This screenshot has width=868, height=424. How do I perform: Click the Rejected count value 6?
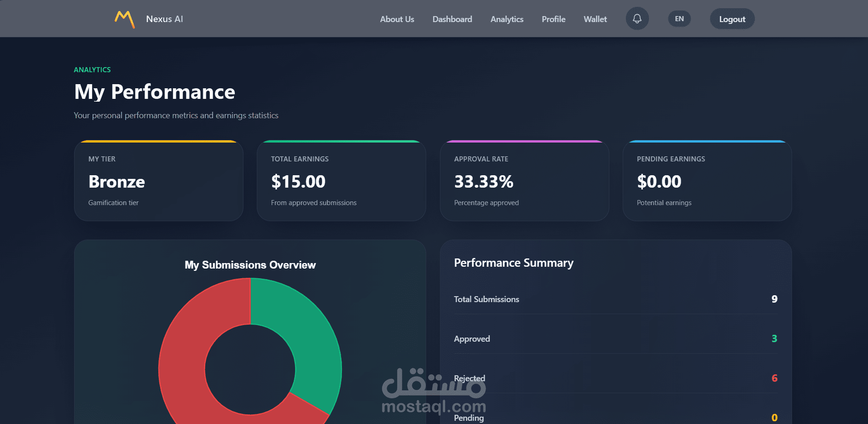(775, 378)
